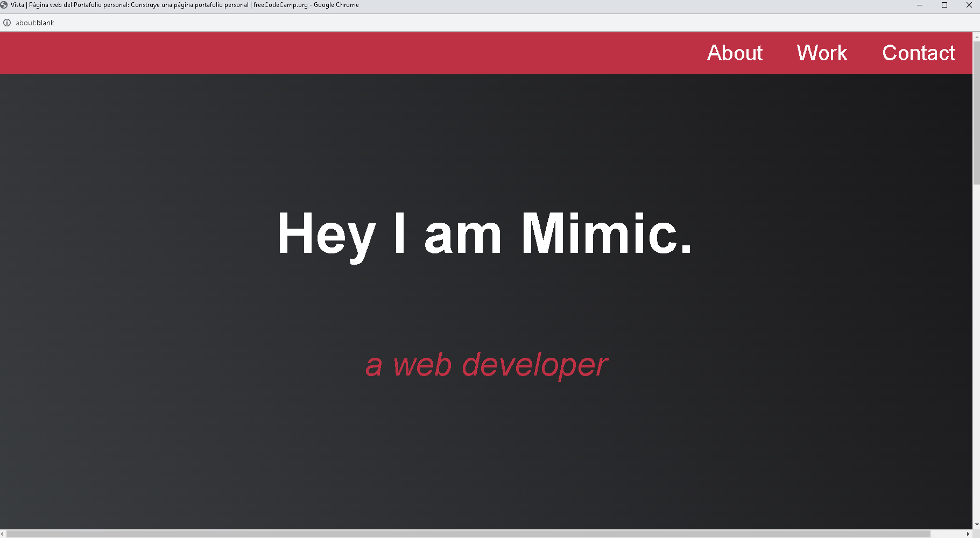Go to the Work section link
The height and width of the screenshot is (538, 980).
822,53
